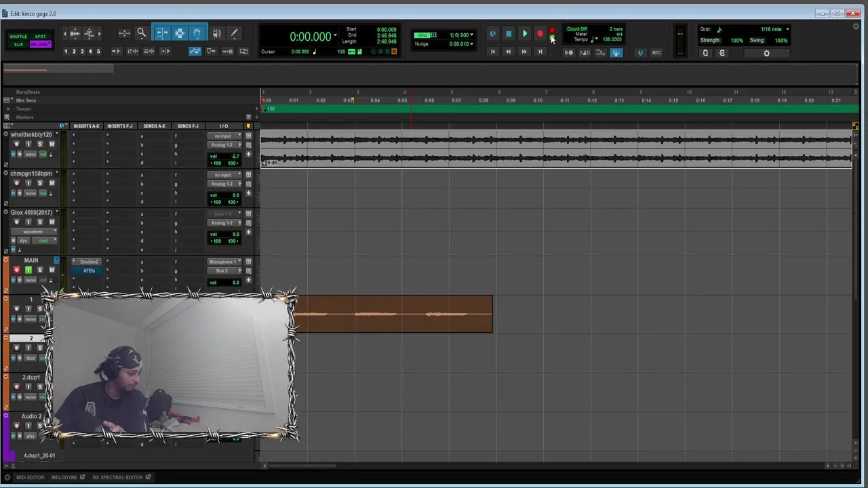The image size is (868, 488).
Task: Open the RX SPECTRAL EDITOR tab
Action: pyautogui.click(x=121, y=477)
